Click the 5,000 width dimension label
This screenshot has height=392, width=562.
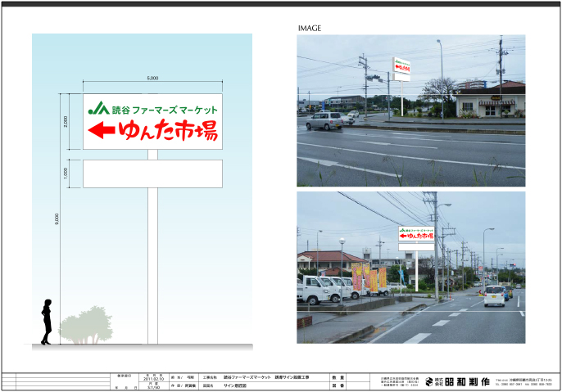click(x=152, y=78)
